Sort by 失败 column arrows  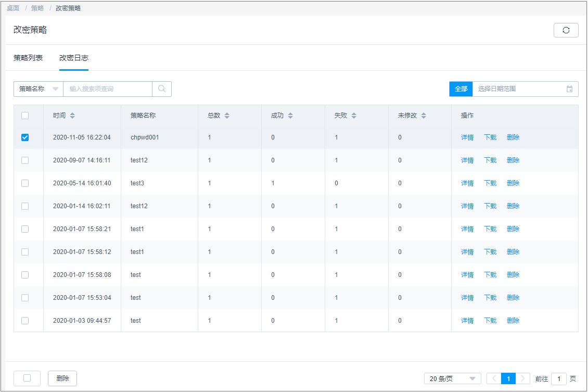(354, 116)
